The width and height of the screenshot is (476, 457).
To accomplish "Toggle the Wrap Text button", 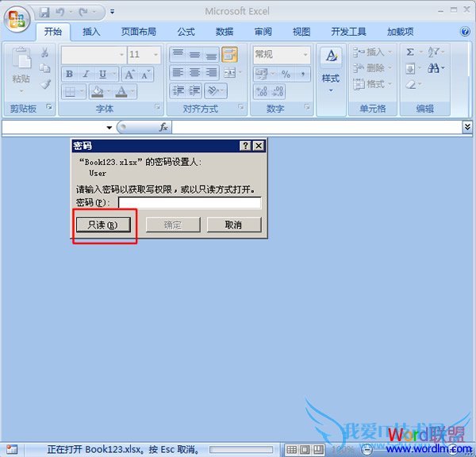I will click(229, 55).
